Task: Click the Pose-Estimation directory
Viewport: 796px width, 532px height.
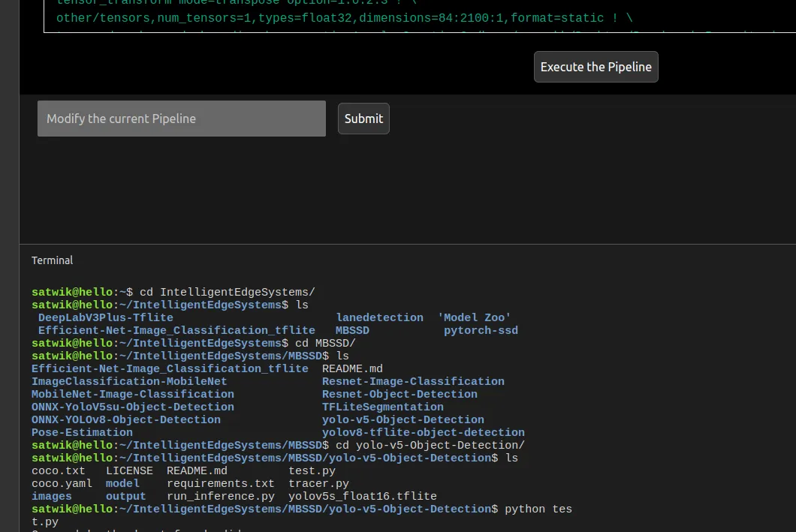Action: (82, 433)
